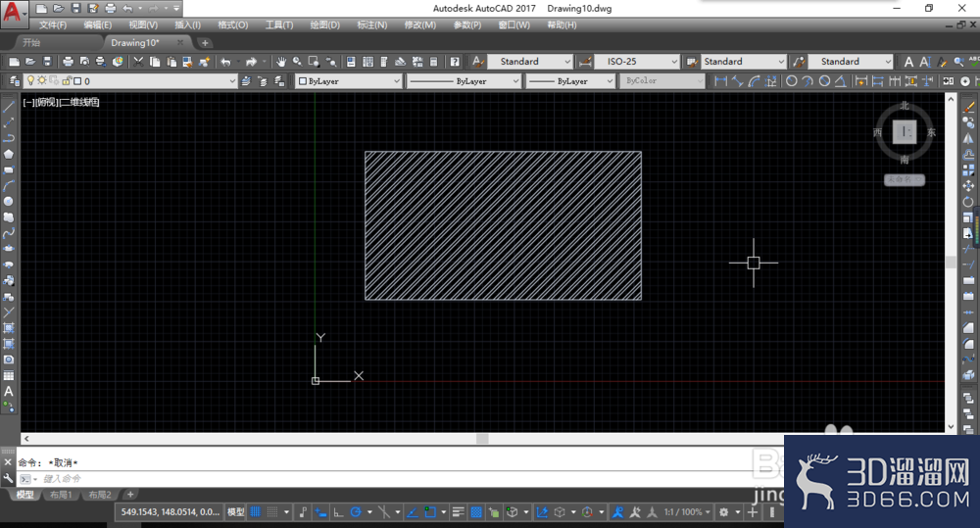
Task: Open the layer 0 dropdown list
Action: 232,81
